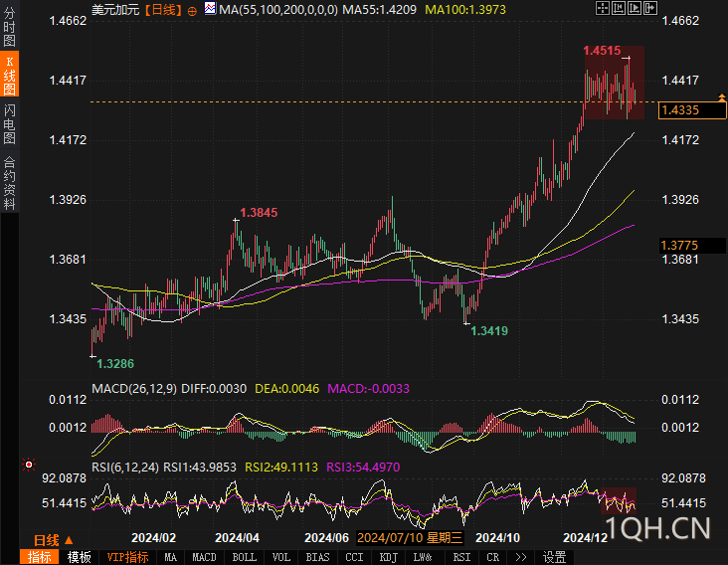The width and height of the screenshot is (728, 565).
Task: Show more indicators with >> arrow
Action: coord(521,557)
